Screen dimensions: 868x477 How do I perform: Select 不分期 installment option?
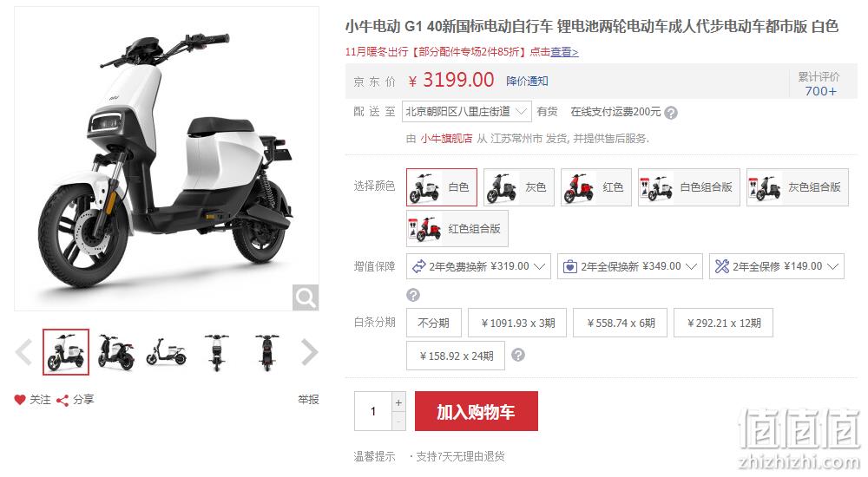(433, 323)
